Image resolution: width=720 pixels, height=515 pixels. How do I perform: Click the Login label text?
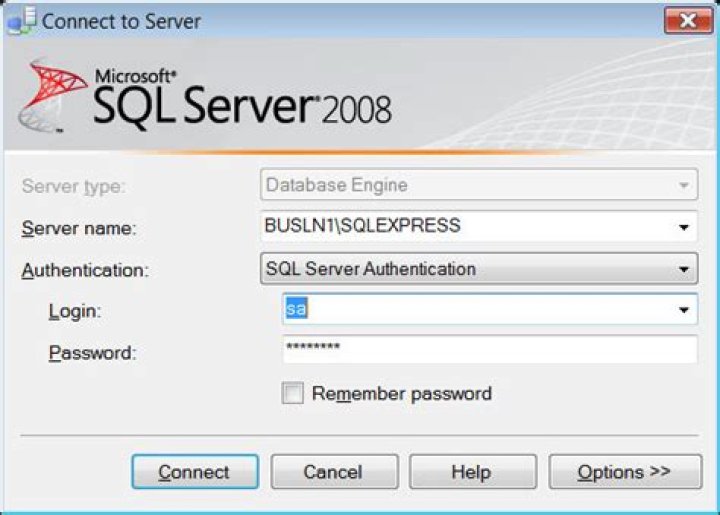75,312
